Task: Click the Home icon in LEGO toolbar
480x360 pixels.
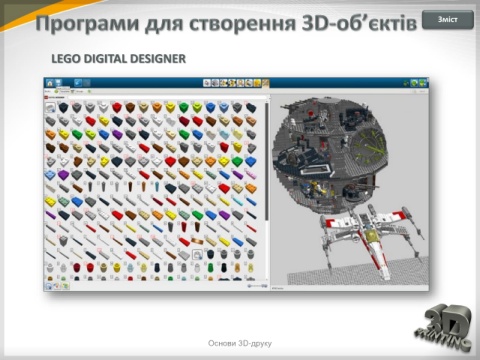Action: (50, 83)
